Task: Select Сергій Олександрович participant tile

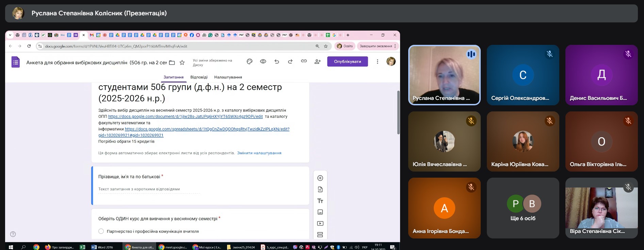Action: (523, 75)
